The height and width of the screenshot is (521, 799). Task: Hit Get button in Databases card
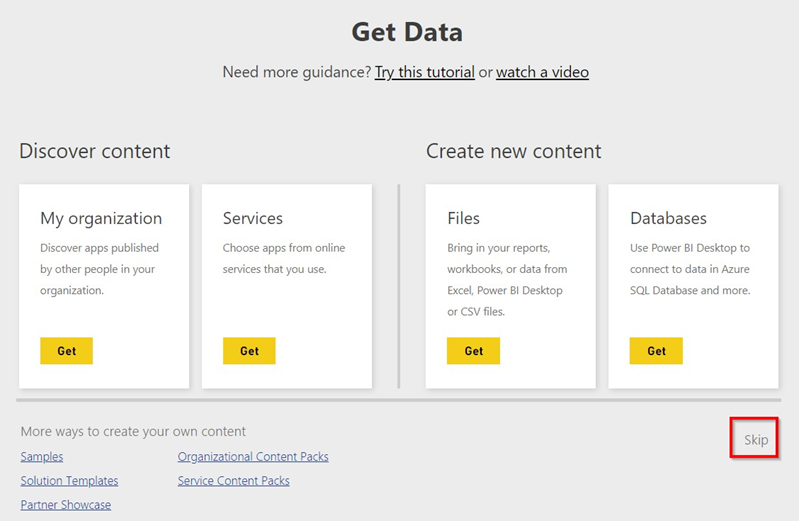pyautogui.click(x=656, y=351)
